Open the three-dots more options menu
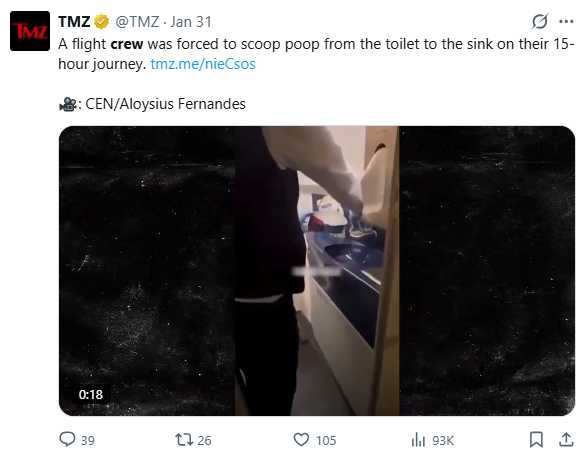The width and height of the screenshot is (582, 457). pyautogui.click(x=566, y=22)
